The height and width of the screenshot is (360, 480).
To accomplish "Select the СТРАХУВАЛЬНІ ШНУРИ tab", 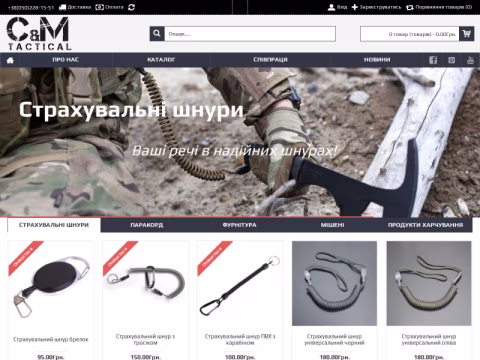I will (x=54, y=225).
